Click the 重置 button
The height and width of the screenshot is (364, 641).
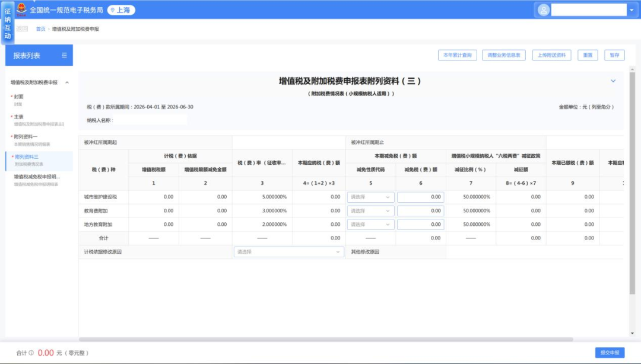click(x=588, y=55)
